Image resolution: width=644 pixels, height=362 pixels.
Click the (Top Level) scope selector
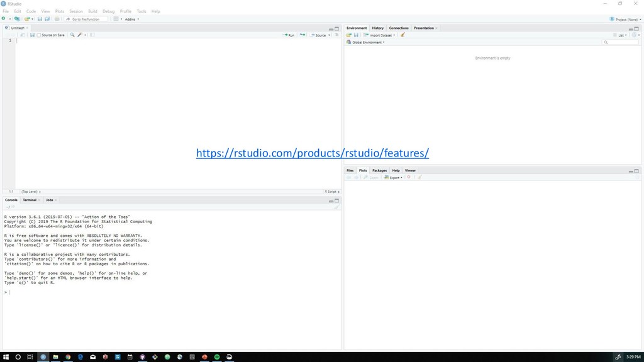tap(31, 192)
